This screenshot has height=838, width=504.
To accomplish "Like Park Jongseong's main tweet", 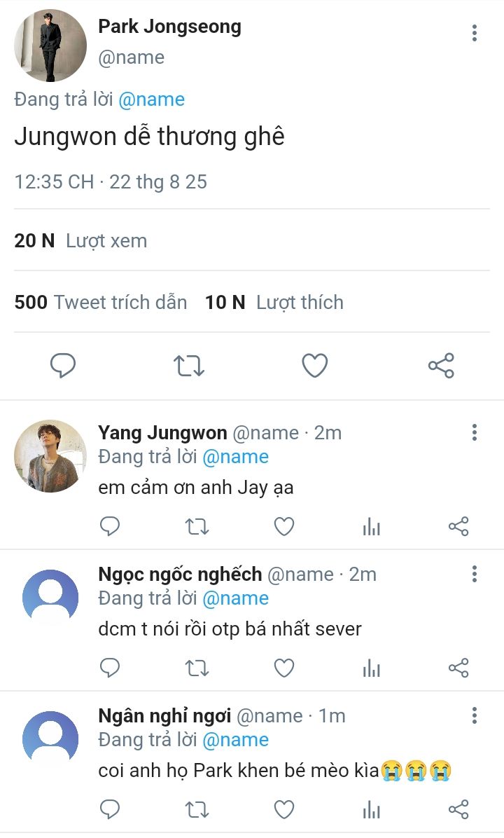I will pos(315,365).
